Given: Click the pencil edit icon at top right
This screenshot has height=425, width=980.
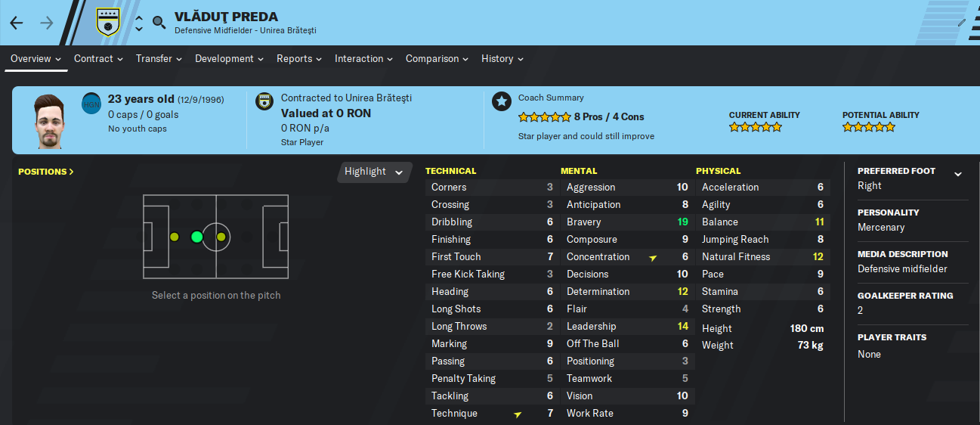Looking at the screenshot, I should 961,22.
